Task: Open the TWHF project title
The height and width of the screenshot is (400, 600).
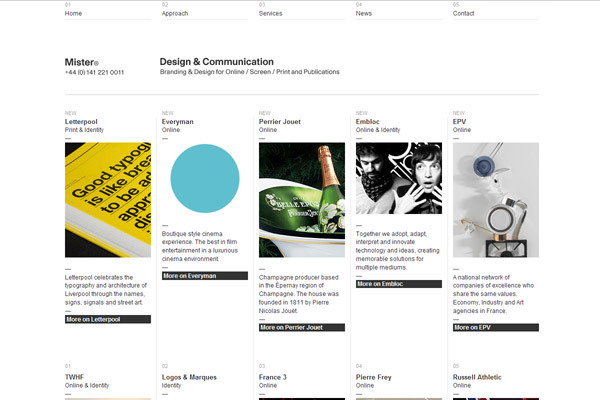Action: click(74, 377)
